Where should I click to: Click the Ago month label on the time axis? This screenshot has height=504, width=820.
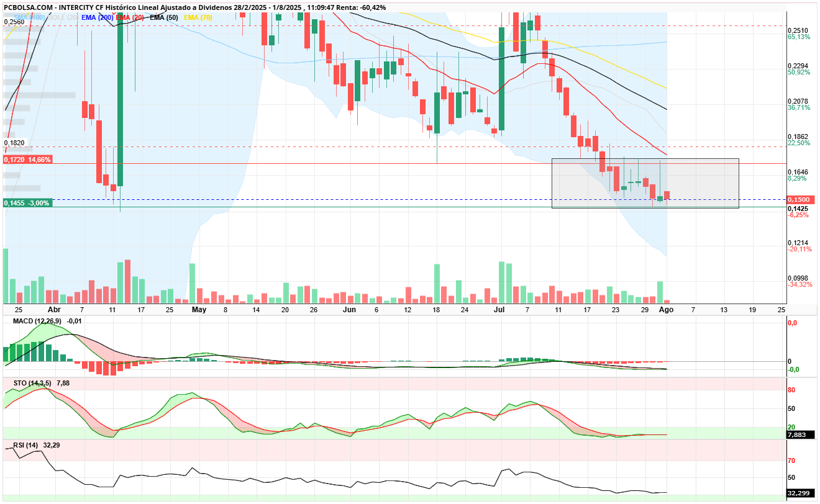click(666, 309)
